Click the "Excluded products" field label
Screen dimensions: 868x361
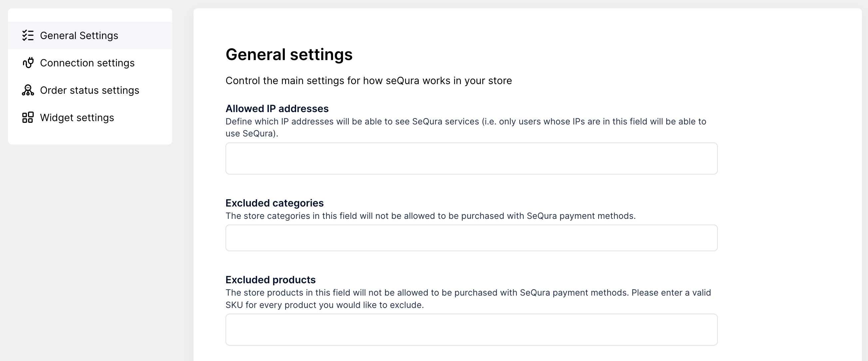[270, 280]
